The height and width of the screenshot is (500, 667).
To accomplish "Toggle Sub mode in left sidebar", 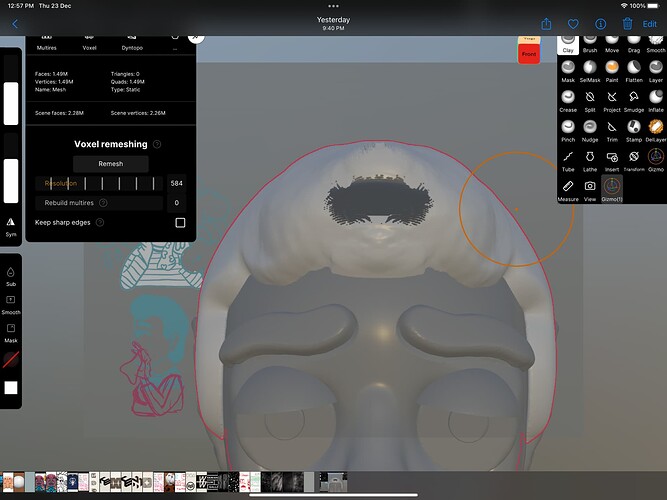I will point(11,277).
